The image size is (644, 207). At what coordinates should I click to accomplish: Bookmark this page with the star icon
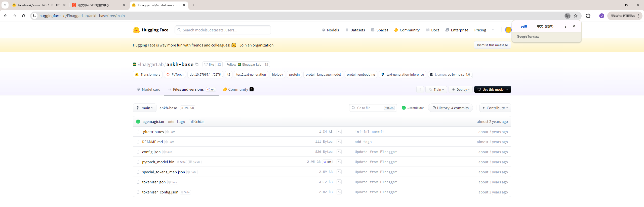click(576, 16)
